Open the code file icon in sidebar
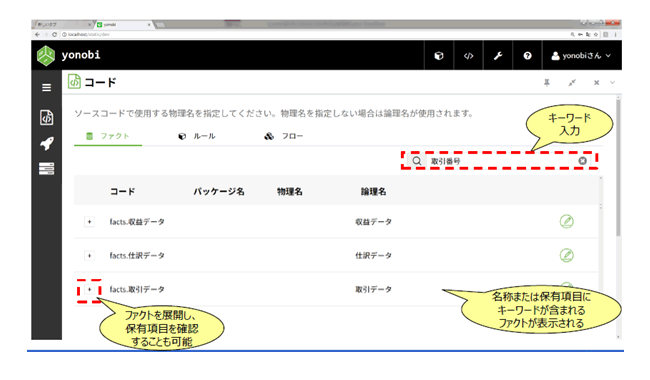This screenshot has width=650, height=380. pyautogui.click(x=46, y=117)
